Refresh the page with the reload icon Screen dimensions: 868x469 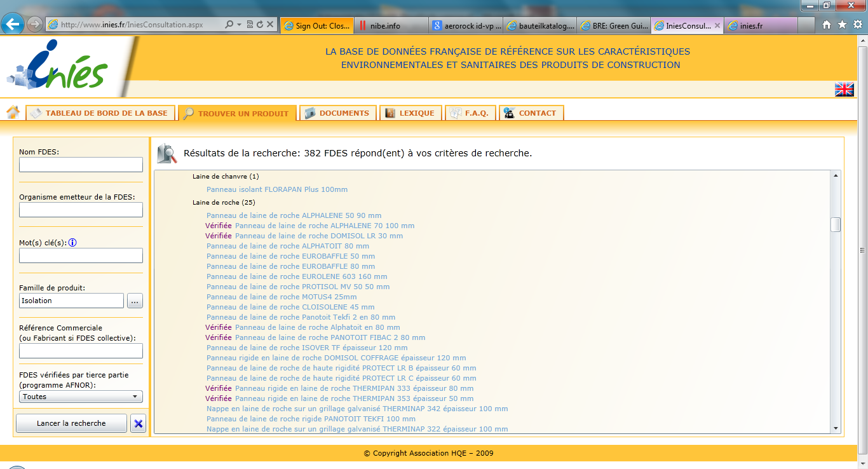(x=259, y=25)
